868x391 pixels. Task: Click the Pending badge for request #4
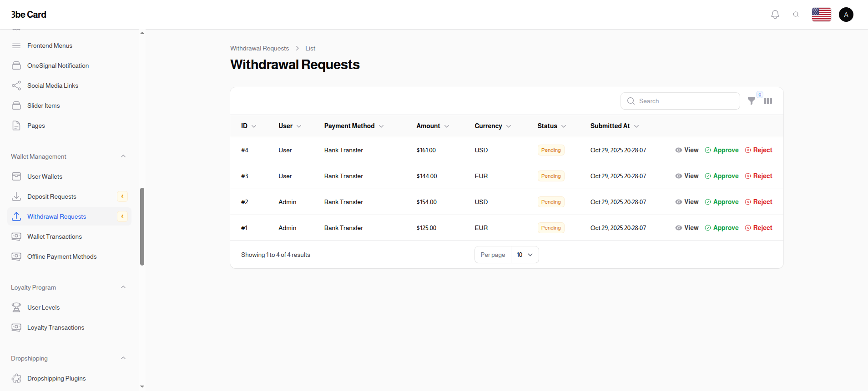pyautogui.click(x=551, y=150)
